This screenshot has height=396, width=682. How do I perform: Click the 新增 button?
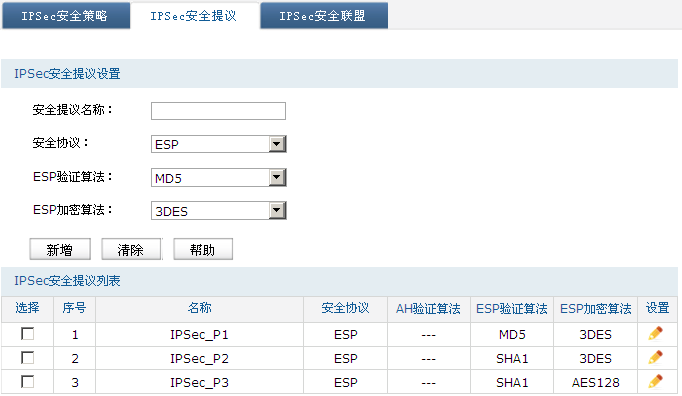pyautogui.click(x=60, y=249)
